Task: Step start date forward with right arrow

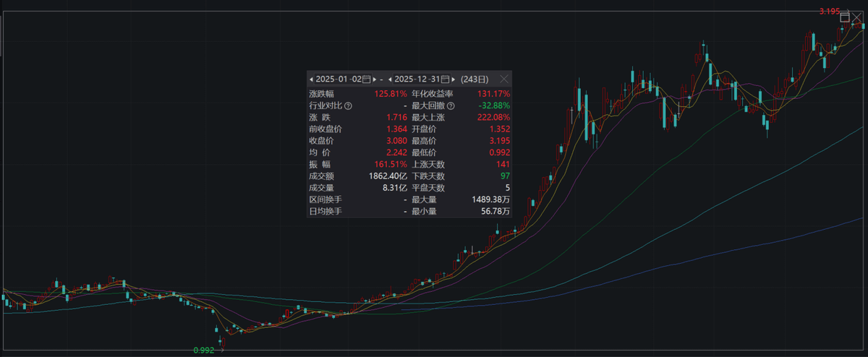Action: tap(375, 79)
